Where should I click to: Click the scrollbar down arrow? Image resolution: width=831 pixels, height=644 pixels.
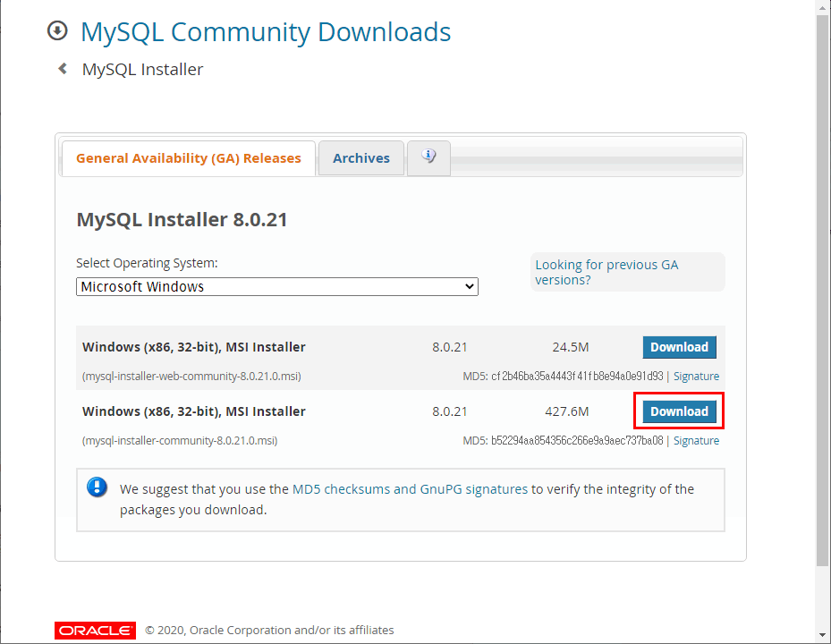[x=823, y=636]
